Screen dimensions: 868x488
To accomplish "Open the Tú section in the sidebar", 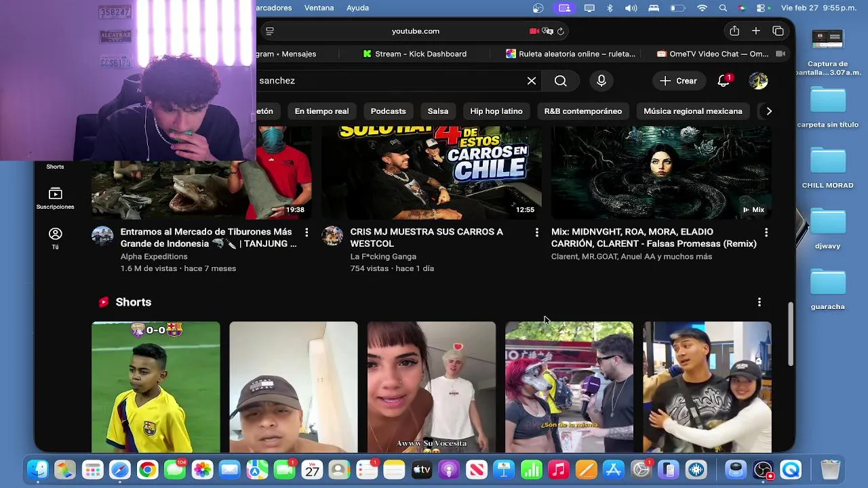I will tap(56, 239).
